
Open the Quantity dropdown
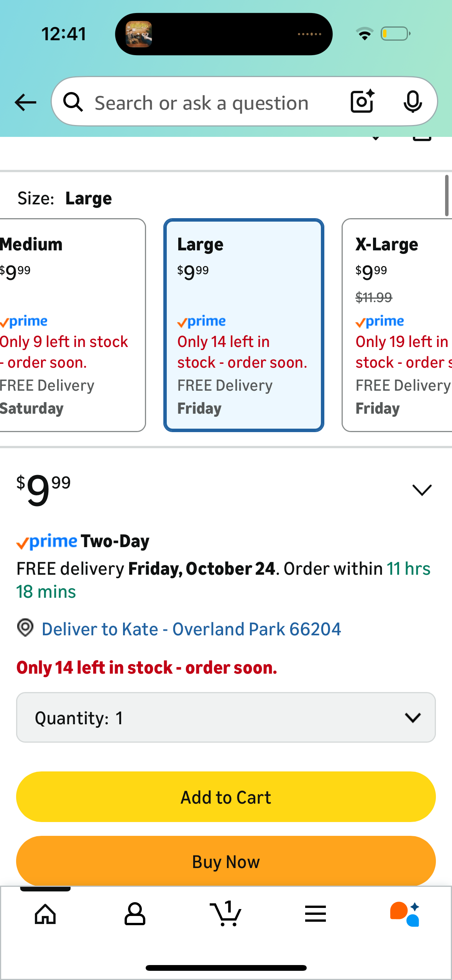pyautogui.click(x=226, y=717)
